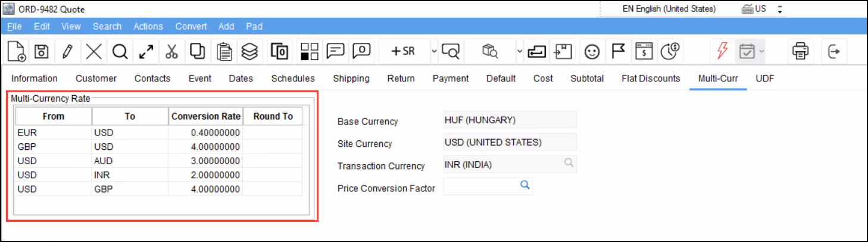Save the quote with the floppy disk icon
The image size is (868, 242).
(x=41, y=52)
